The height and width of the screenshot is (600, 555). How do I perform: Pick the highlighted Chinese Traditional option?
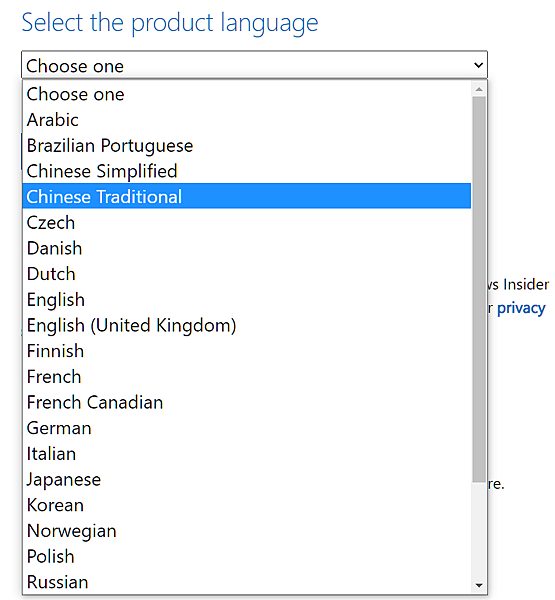tap(246, 196)
